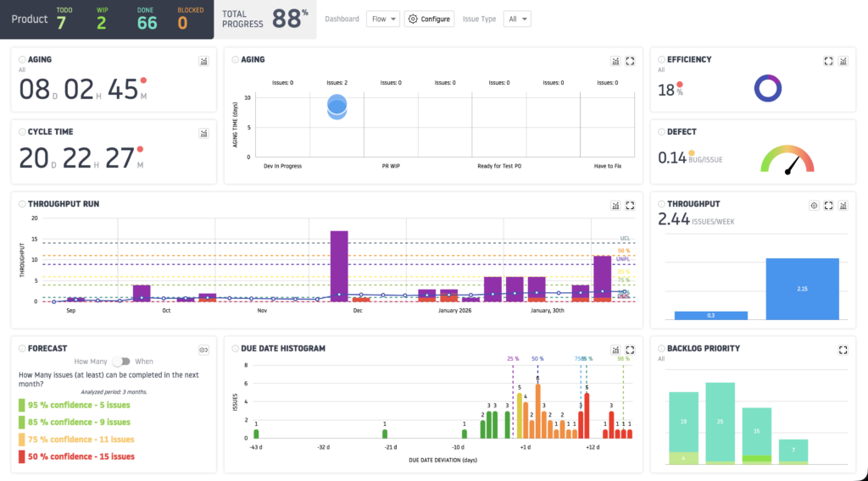Click link icon in Forecast panel
This screenshot has height=481, width=868.
pos(203,349)
